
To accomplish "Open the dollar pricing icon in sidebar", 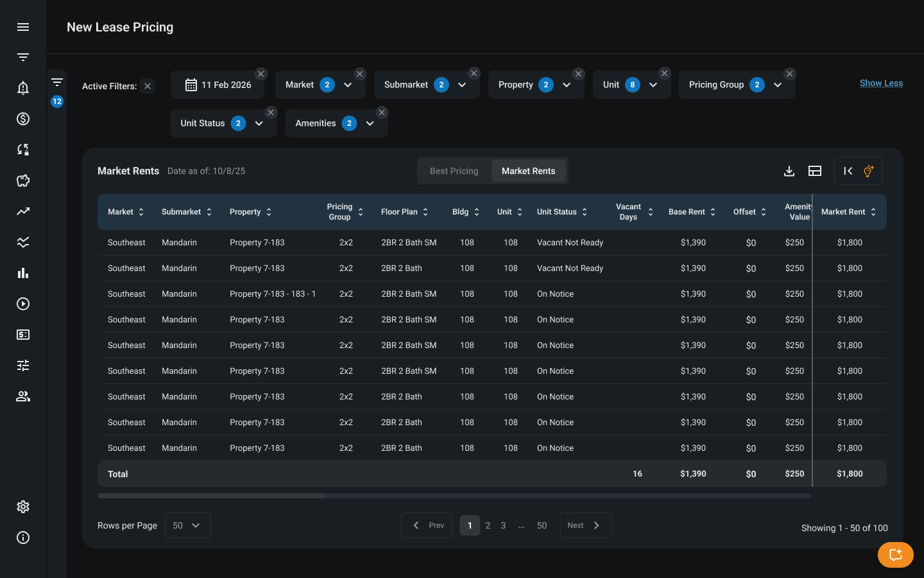I will [x=23, y=119].
